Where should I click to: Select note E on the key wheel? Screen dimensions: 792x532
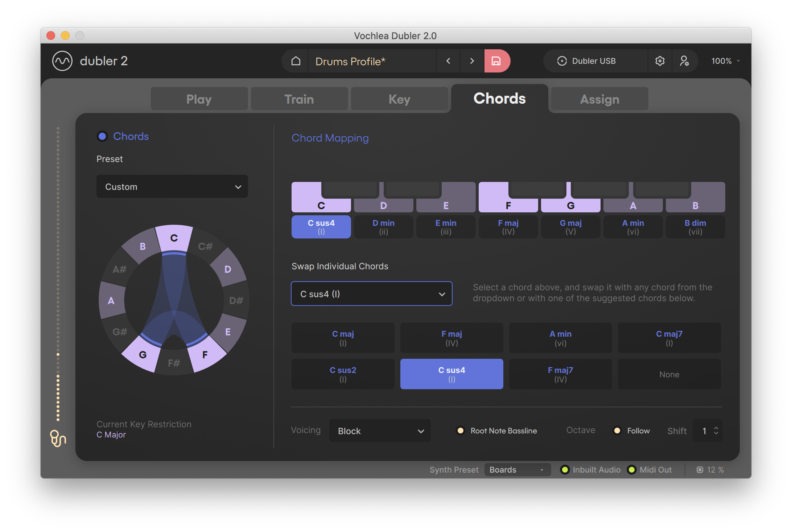point(228,332)
